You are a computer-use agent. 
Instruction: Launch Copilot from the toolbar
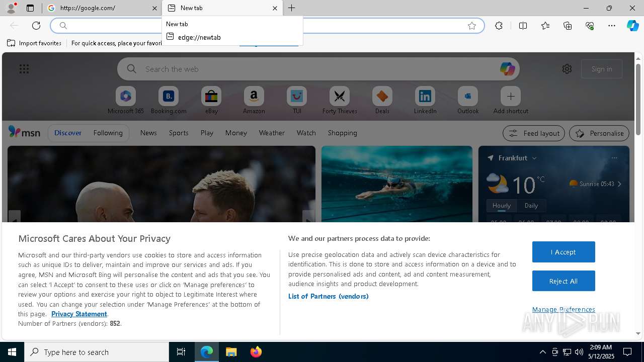(632, 26)
